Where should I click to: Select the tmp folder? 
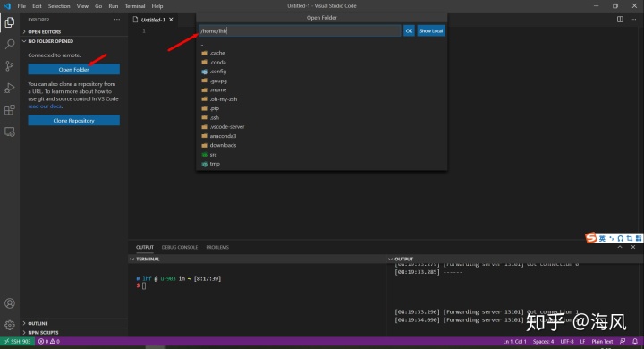click(321, 164)
